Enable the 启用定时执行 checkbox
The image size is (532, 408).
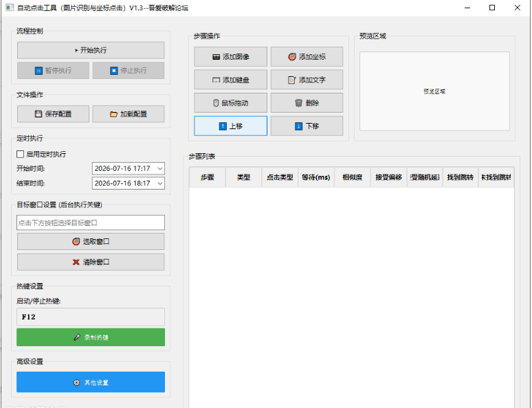[x=21, y=155]
